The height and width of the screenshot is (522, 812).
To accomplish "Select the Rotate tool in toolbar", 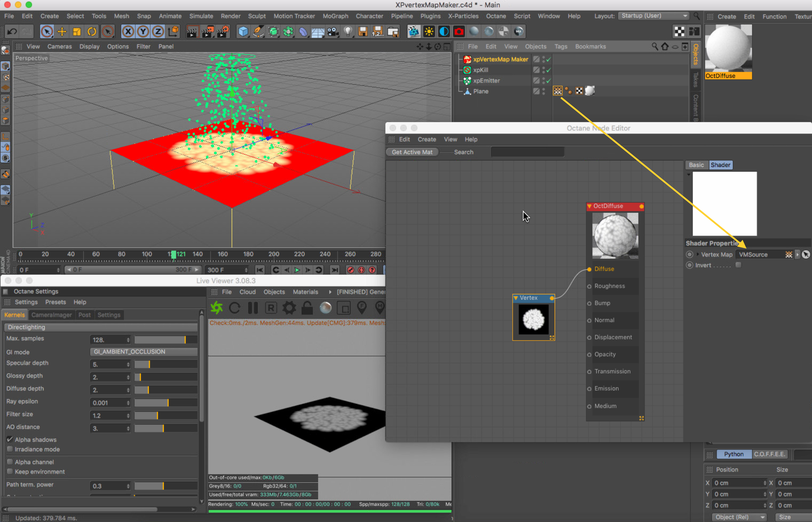I will tap(92, 32).
